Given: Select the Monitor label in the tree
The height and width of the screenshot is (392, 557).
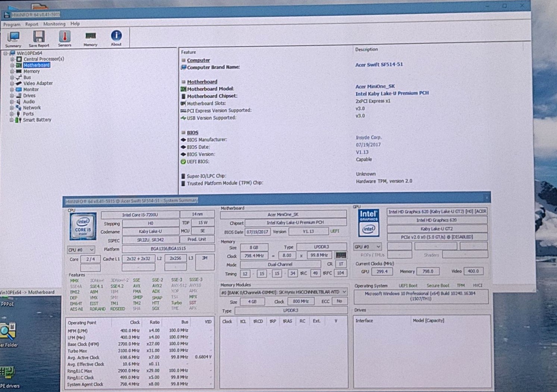Looking at the screenshot, I should point(31,90).
